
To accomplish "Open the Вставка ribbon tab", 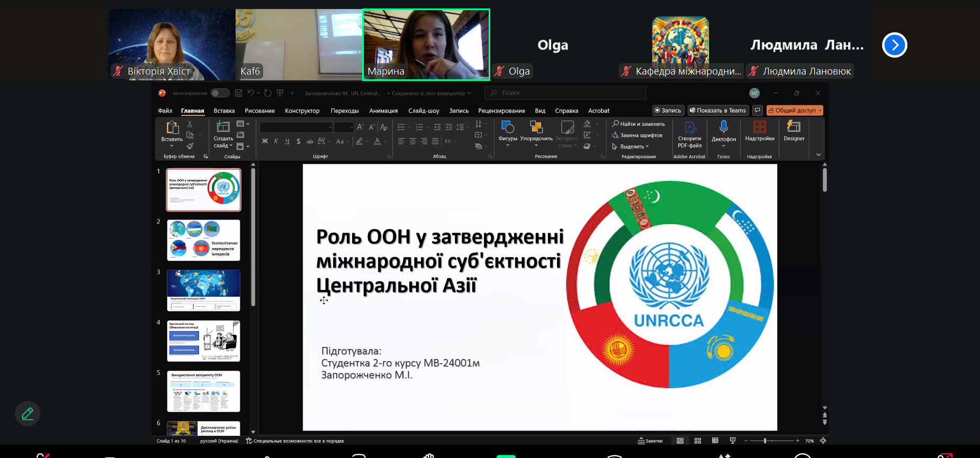I will point(224,111).
